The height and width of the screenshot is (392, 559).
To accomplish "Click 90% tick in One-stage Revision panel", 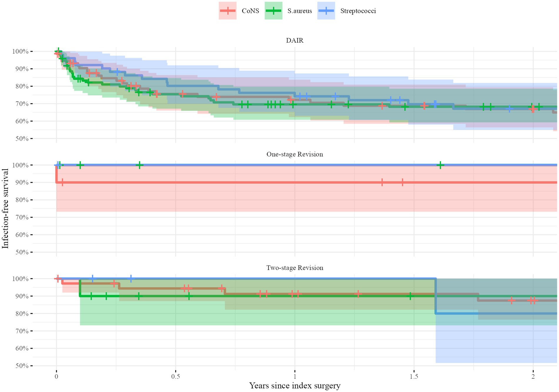I will pyautogui.click(x=22, y=182).
